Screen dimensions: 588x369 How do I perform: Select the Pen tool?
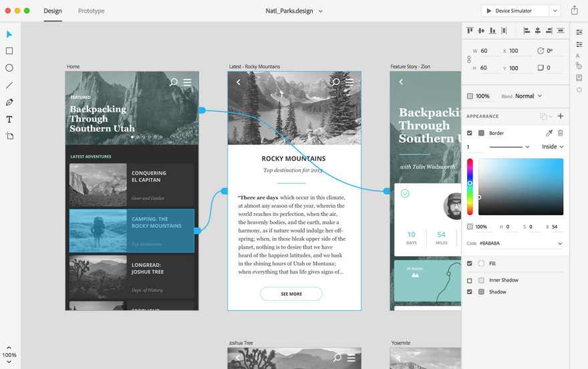pyautogui.click(x=9, y=102)
